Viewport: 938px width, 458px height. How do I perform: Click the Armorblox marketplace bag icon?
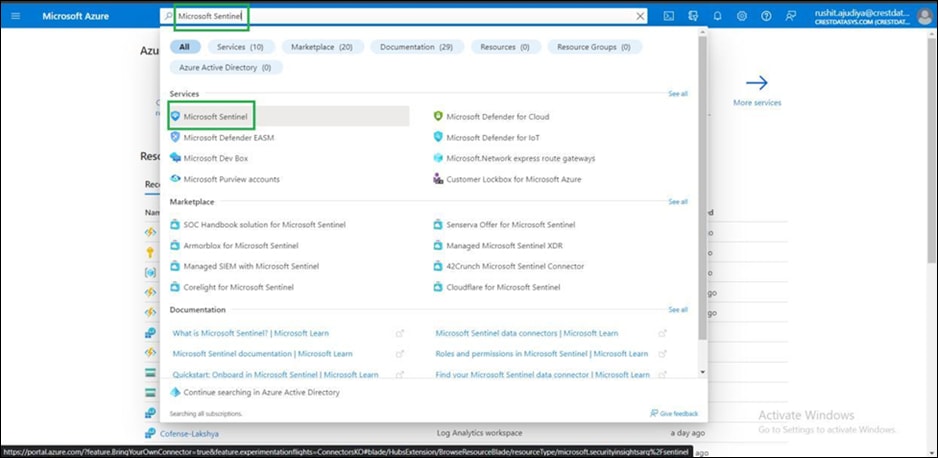(175, 245)
